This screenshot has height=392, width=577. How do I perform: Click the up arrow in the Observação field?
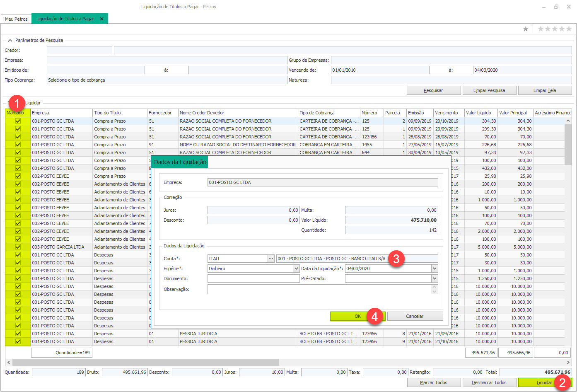435,287
